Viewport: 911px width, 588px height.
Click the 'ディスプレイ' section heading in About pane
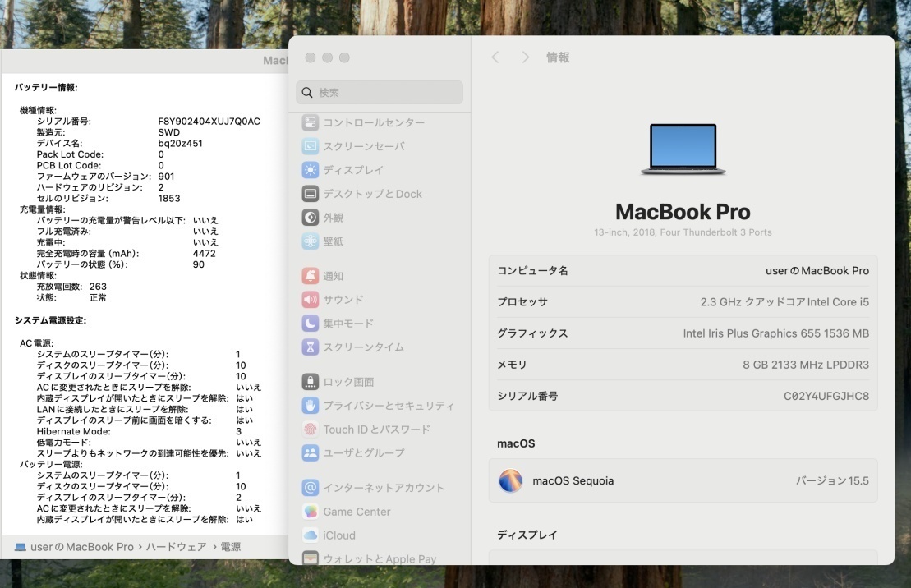[x=527, y=535]
